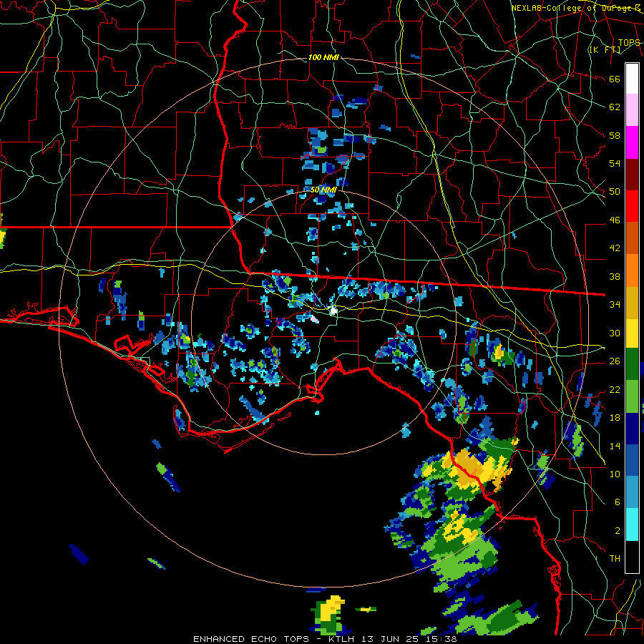Click the '14' legend value
644x644 pixels.
click(615, 446)
